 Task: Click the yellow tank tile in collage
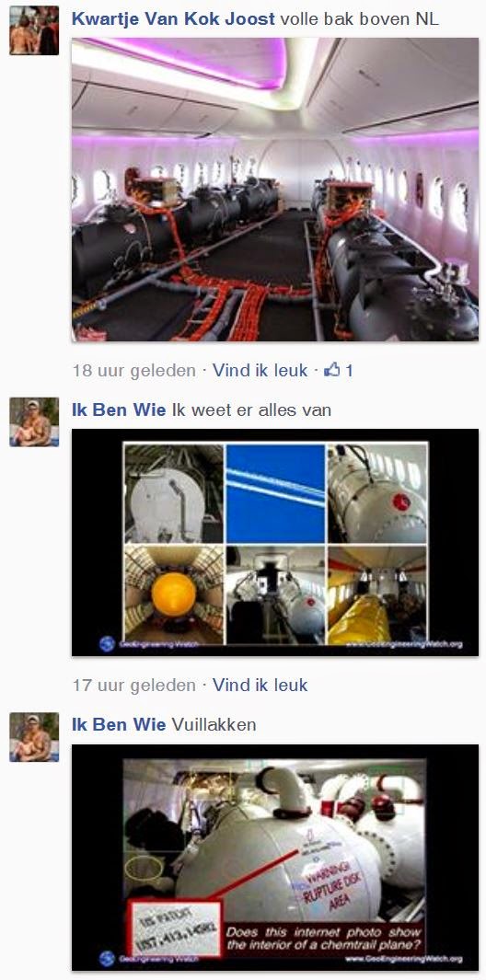tap(377, 594)
